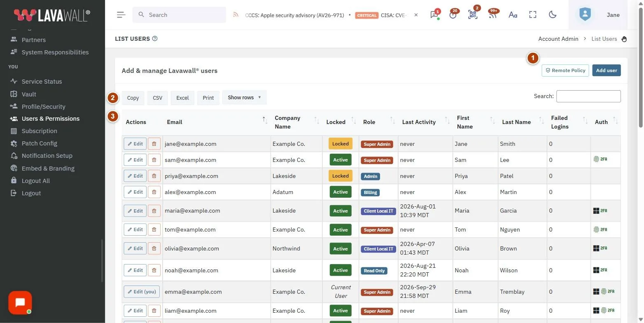Image resolution: width=644 pixels, height=323 pixels.
Task: Sort table by Locked column
Action: click(341, 122)
